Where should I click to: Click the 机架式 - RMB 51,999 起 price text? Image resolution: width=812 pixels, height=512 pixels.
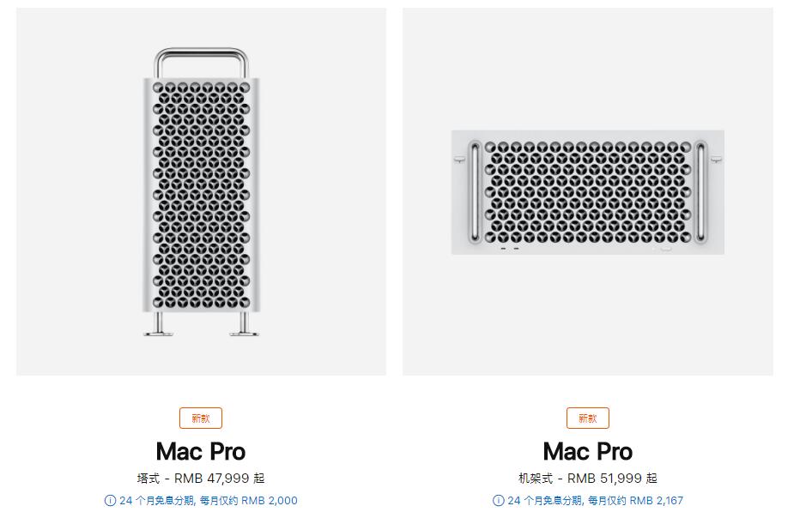point(588,479)
